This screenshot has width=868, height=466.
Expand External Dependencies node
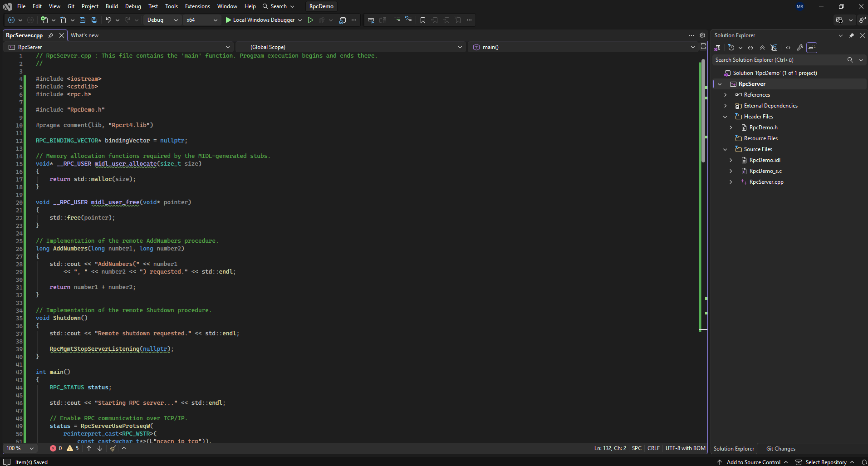click(x=725, y=106)
